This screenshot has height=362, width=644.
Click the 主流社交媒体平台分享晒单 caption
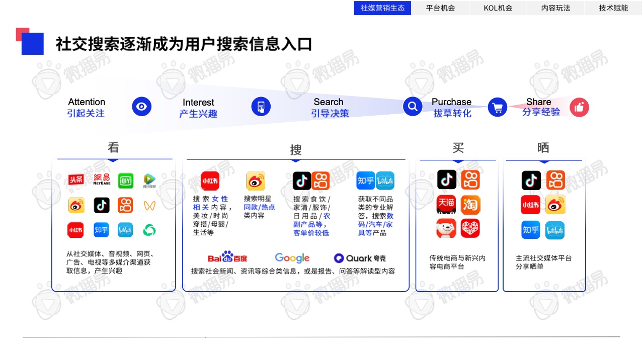[x=543, y=262]
